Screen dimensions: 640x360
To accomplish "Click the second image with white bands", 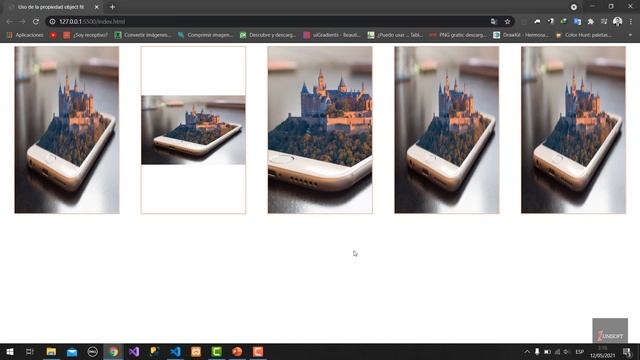I will pos(193,130).
